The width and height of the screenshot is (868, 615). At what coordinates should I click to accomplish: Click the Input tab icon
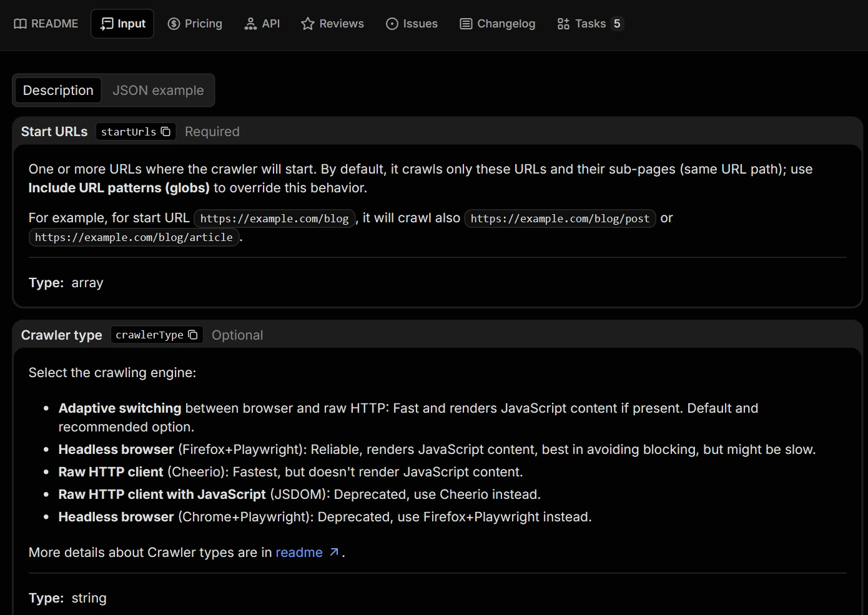click(107, 24)
